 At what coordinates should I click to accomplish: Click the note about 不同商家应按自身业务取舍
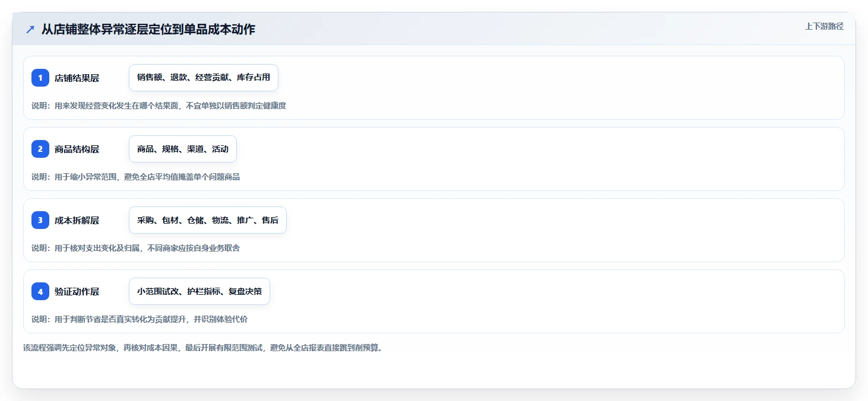tap(136, 248)
